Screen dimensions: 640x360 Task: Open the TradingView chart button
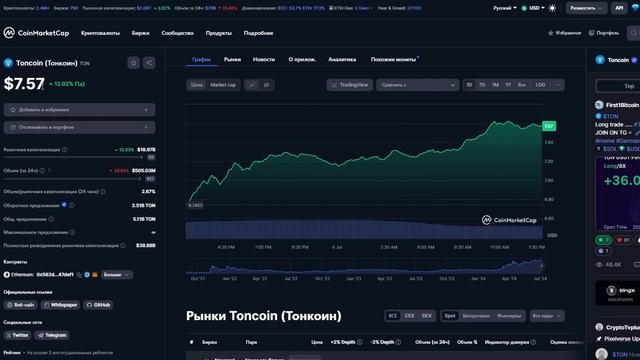pyautogui.click(x=350, y=85)
